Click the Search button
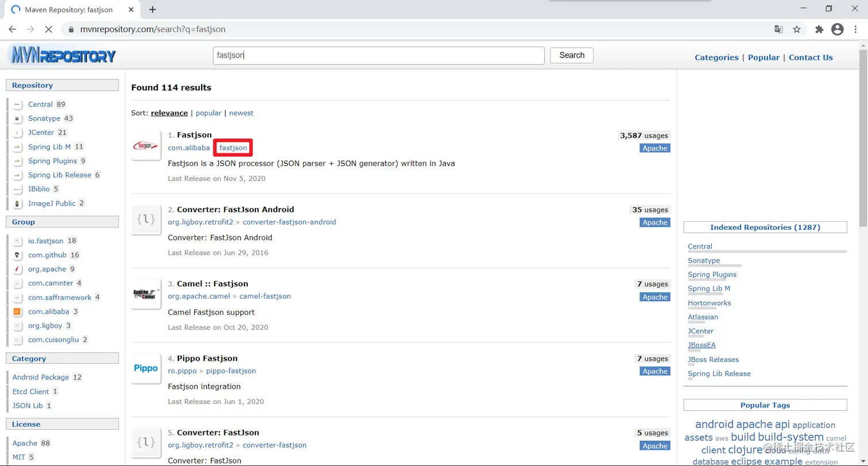868x466 pixels. (x=572, y=55)
